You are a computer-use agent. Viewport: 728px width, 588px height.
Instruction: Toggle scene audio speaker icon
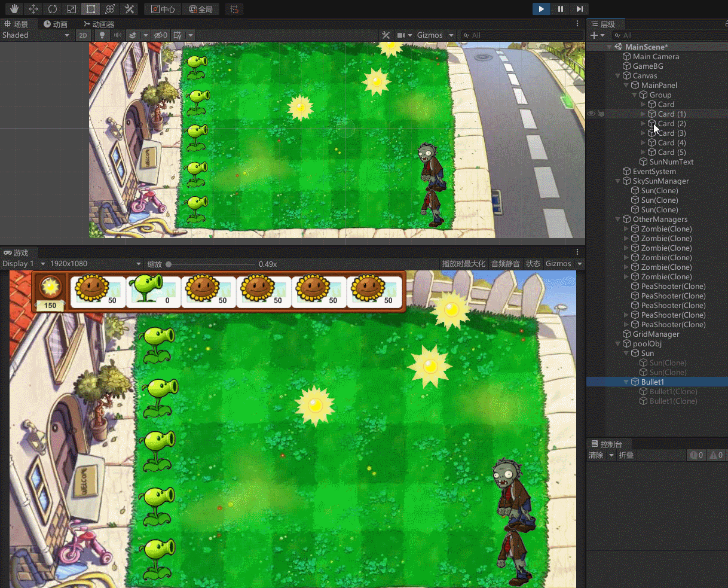pyautogui.click(x=118, y=35)
